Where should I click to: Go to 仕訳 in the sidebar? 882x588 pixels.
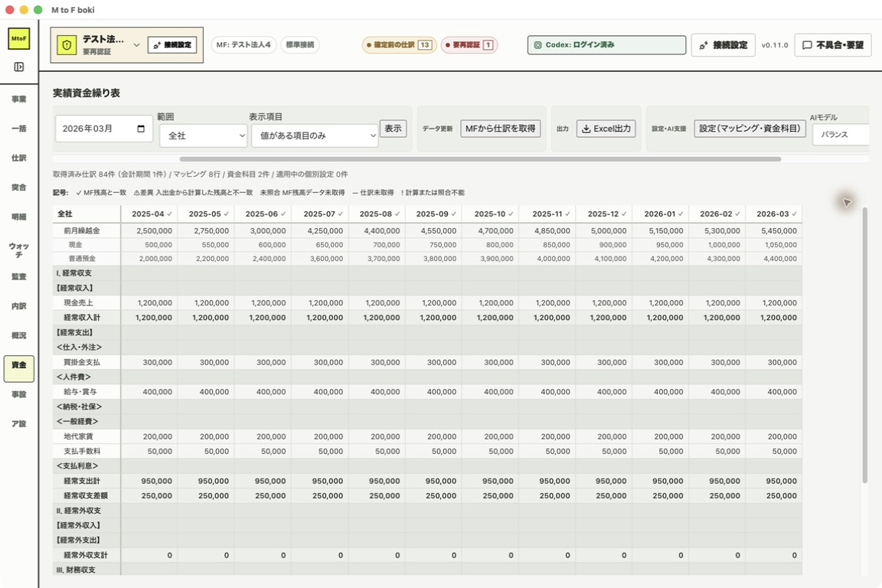pyautogui.click(x=18, y=158)
